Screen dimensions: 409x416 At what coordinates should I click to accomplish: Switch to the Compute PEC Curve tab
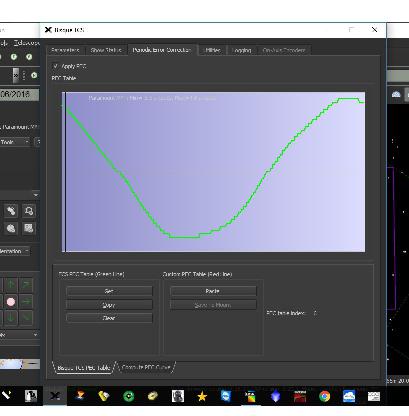click(x=146, y=367)
